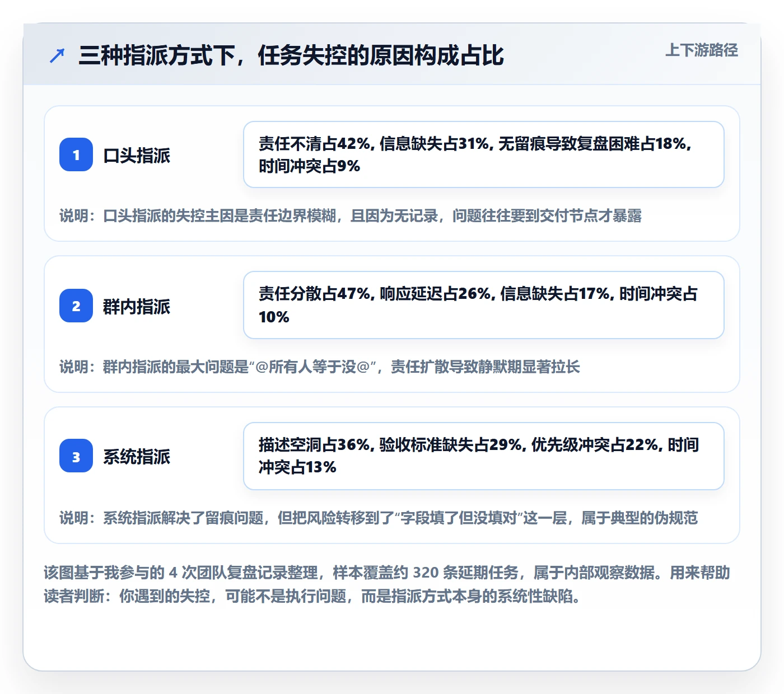Click the number 3 badge for 系统指派
The image size is (784, 694).
76,456
